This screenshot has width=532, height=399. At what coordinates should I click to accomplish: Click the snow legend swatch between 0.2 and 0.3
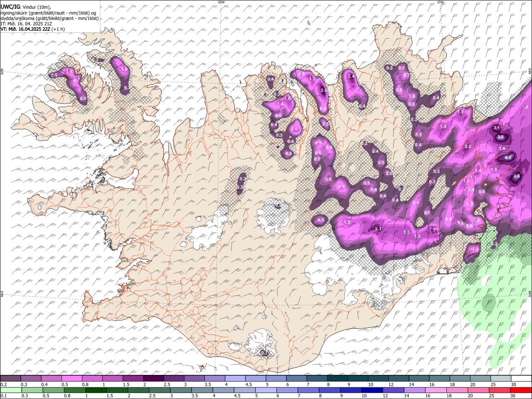point(10,379)
